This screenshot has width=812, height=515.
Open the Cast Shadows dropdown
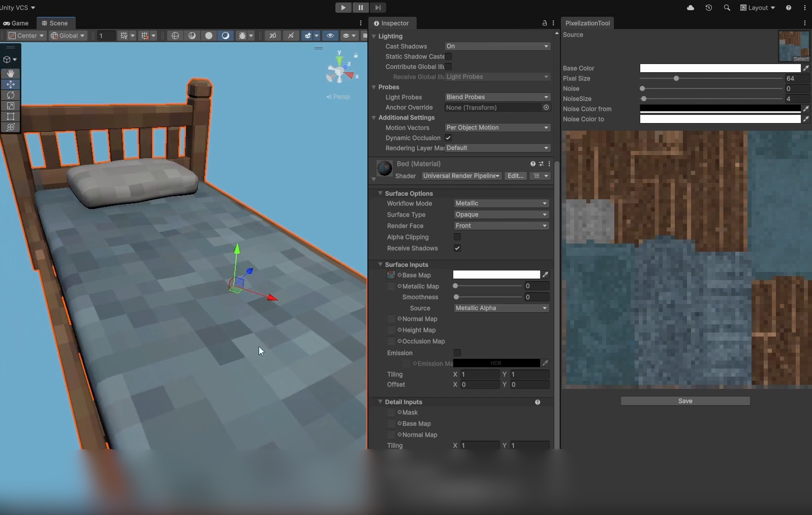point(497,46)
